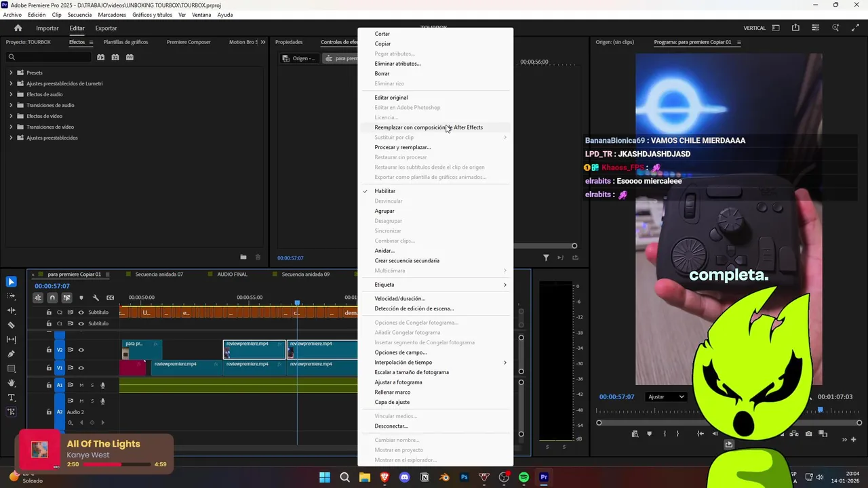The image size is (868, 488).
Task: Export frame camera icon in Program monitor
Action: click(809, 434)
